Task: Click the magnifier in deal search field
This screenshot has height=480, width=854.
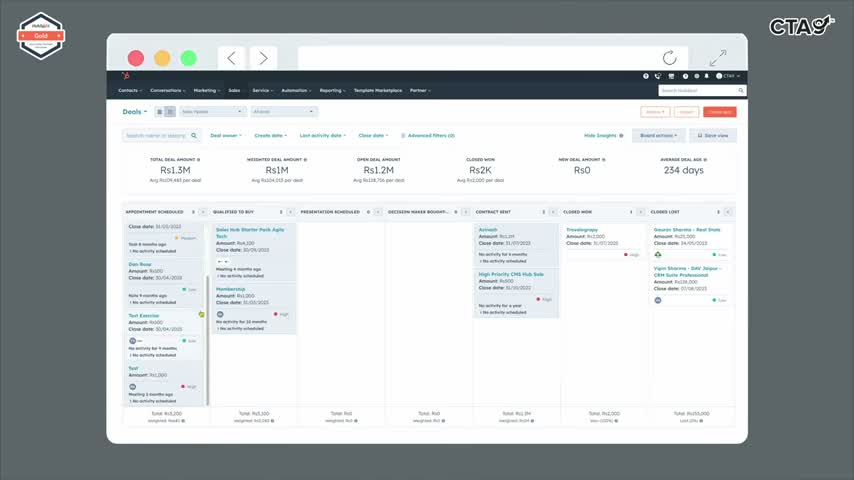Action: (x=194, y=135)
